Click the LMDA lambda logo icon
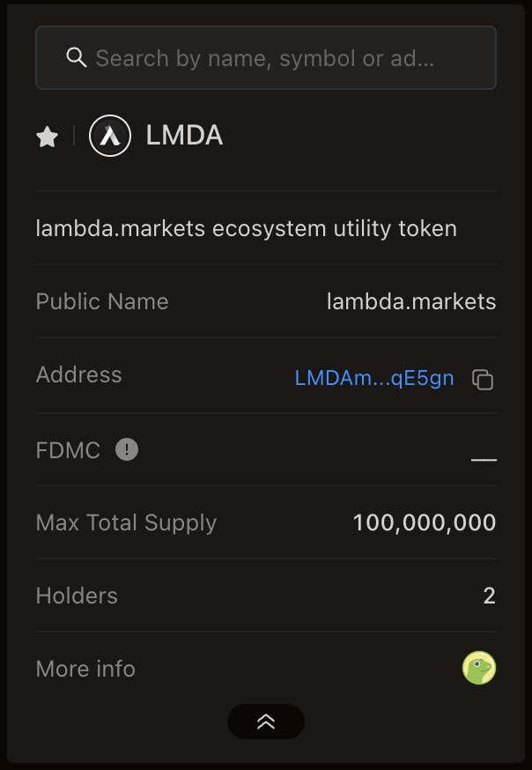 point(110,137)
